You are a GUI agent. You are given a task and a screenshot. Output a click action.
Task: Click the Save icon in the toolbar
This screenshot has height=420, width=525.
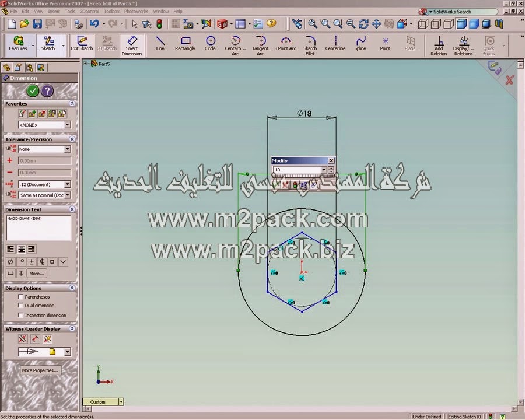37,24
